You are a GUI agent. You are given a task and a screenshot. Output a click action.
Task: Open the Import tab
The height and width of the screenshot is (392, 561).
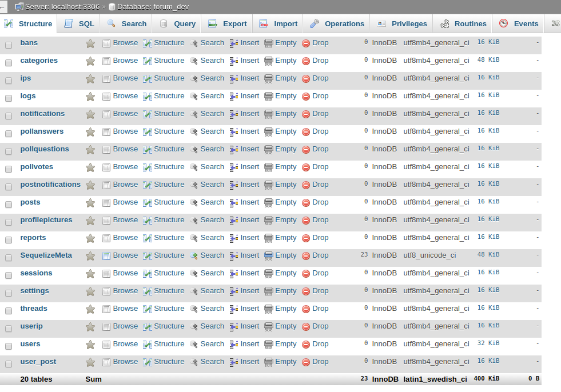coord(278,23)
